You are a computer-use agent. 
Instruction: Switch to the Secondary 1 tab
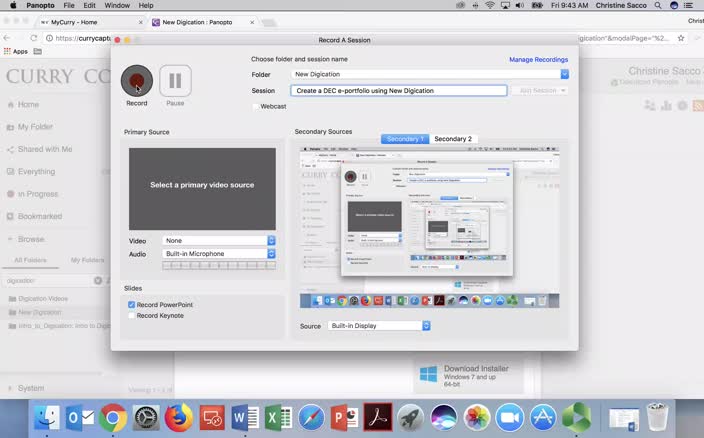pos(405,139)
